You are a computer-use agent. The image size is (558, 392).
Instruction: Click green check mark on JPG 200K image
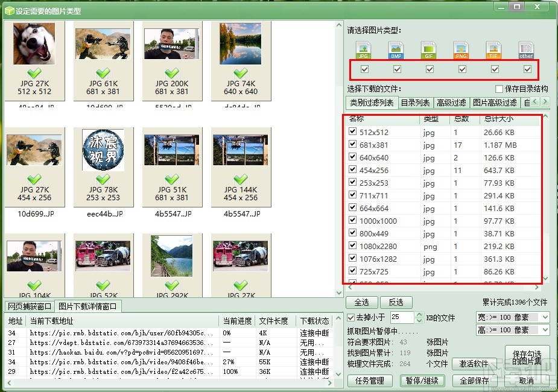[172, 73]
